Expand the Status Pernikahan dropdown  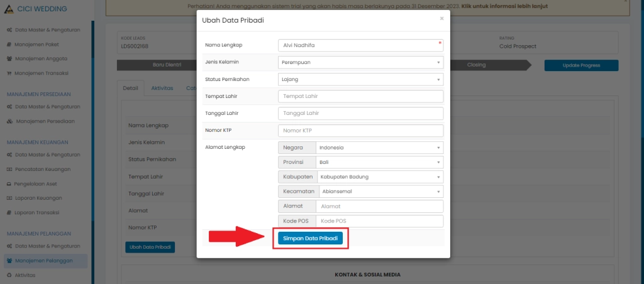(x=360, y=79)
